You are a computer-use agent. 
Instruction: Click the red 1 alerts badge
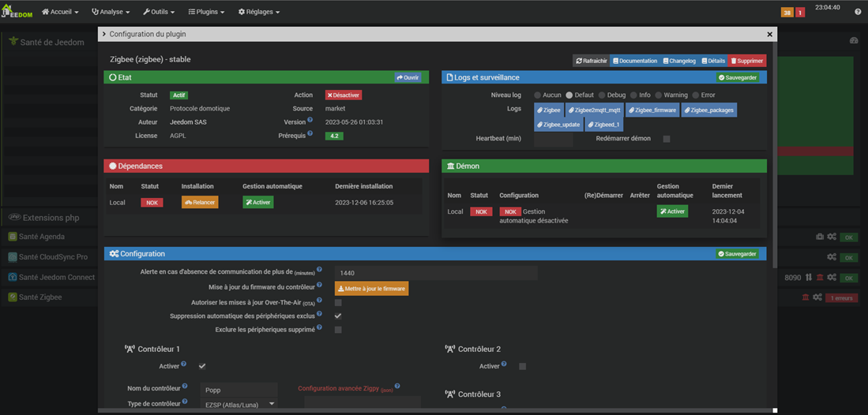click(x=800, y=12)
